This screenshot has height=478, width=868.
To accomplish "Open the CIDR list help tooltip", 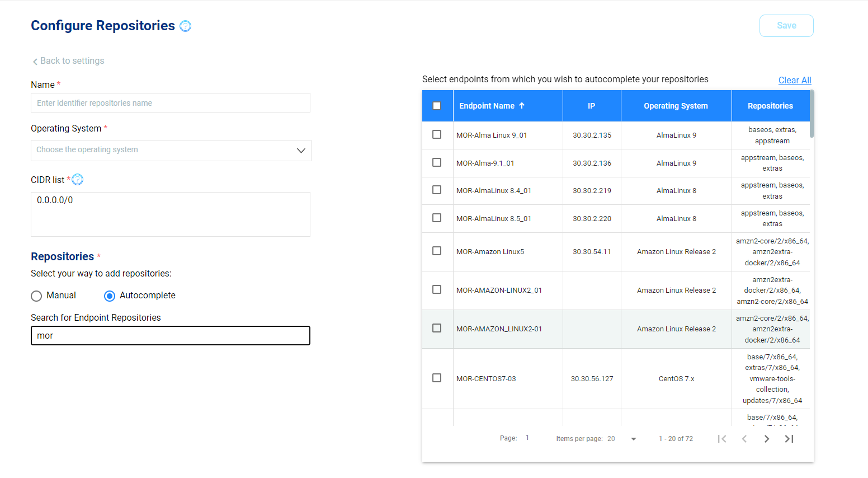I will (77, 179).
